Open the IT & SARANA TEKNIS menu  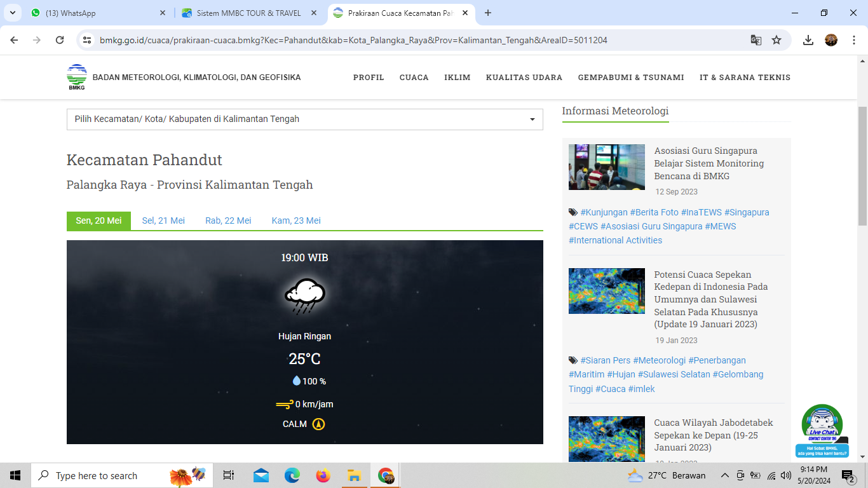tap(745, 78)
